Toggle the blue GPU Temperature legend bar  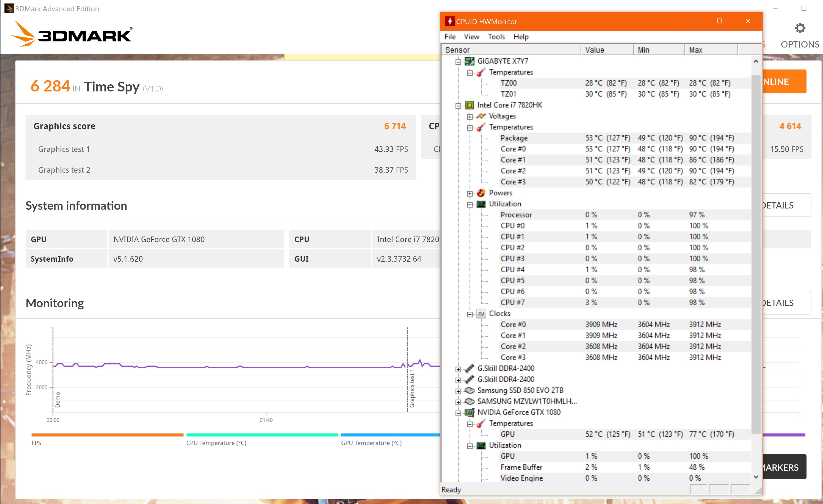(390, 435)
